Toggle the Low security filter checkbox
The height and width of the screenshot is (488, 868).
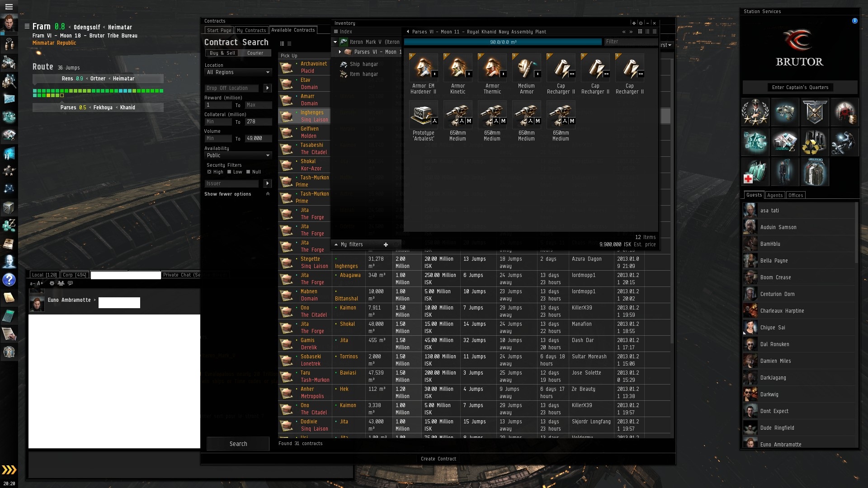click(x=229, y=172)
